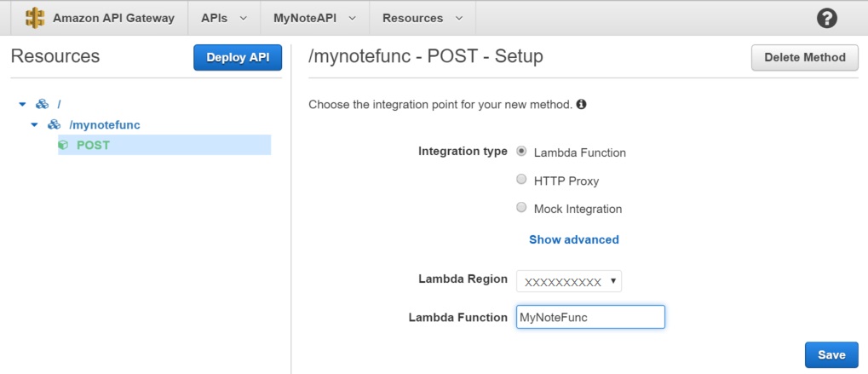Open the MyNoteAPI dropdown menu
The height and width of the screenshot is (374, 868).
314,18
